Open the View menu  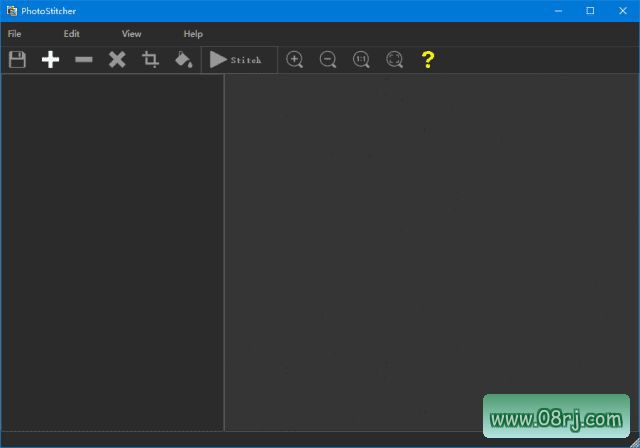(131, 34)
